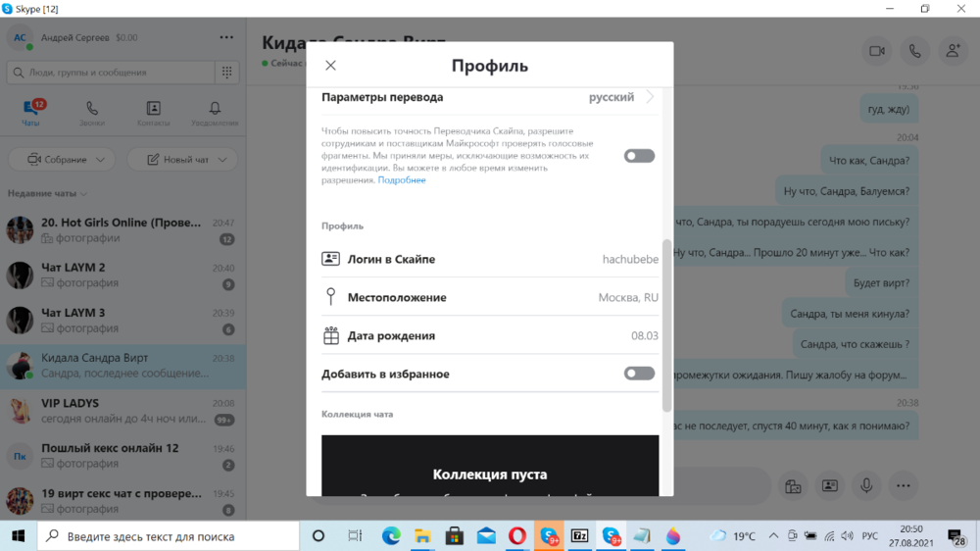The image size is (980, 551).
Task: Launch Opera browser from the taskbar
Action: [517, 536]
